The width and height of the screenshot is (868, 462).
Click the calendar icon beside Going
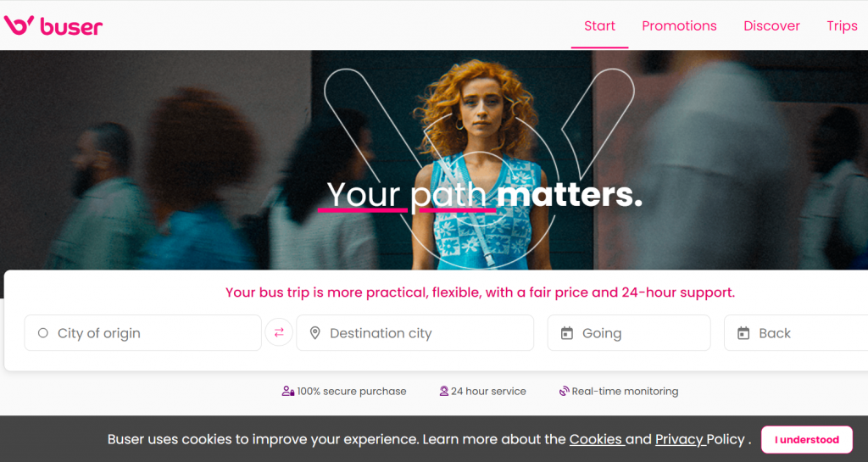click(567, 333)
